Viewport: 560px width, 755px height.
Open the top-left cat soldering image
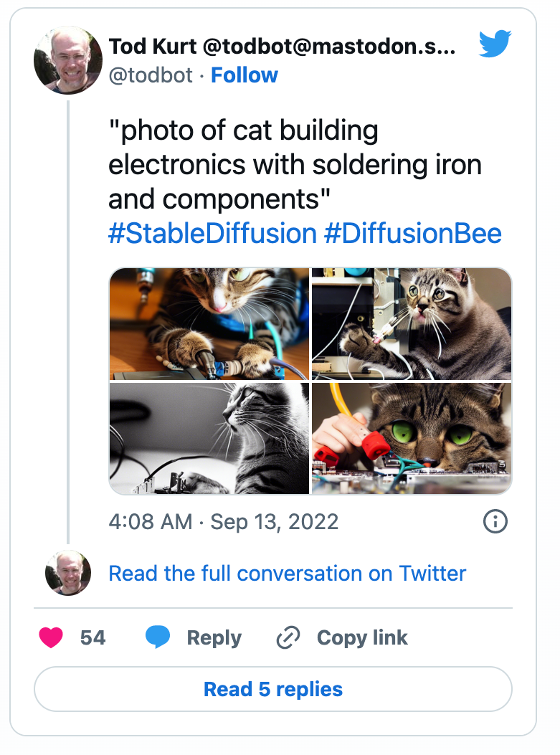click(209, 324)
